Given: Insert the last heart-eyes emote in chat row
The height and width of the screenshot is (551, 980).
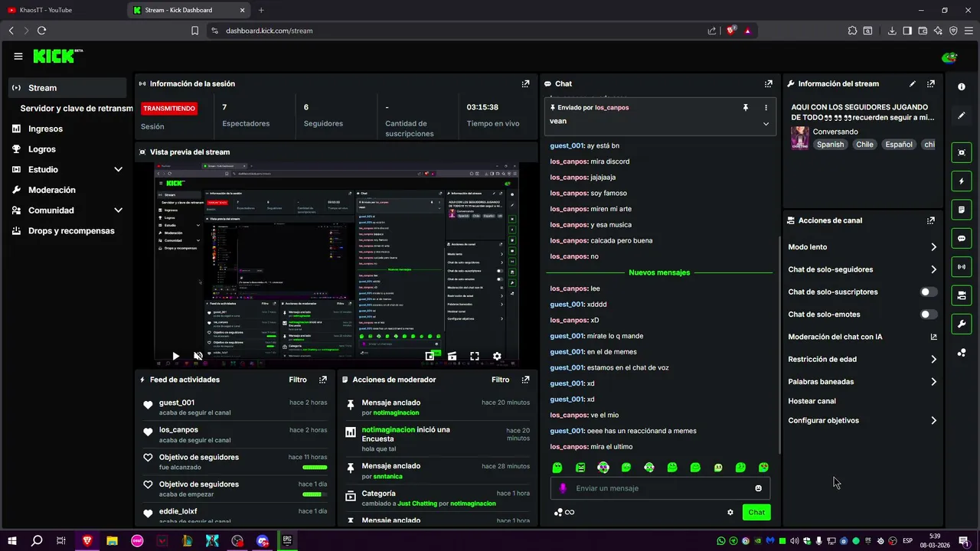Looking at the screenshot, I should tap(763, 468).
